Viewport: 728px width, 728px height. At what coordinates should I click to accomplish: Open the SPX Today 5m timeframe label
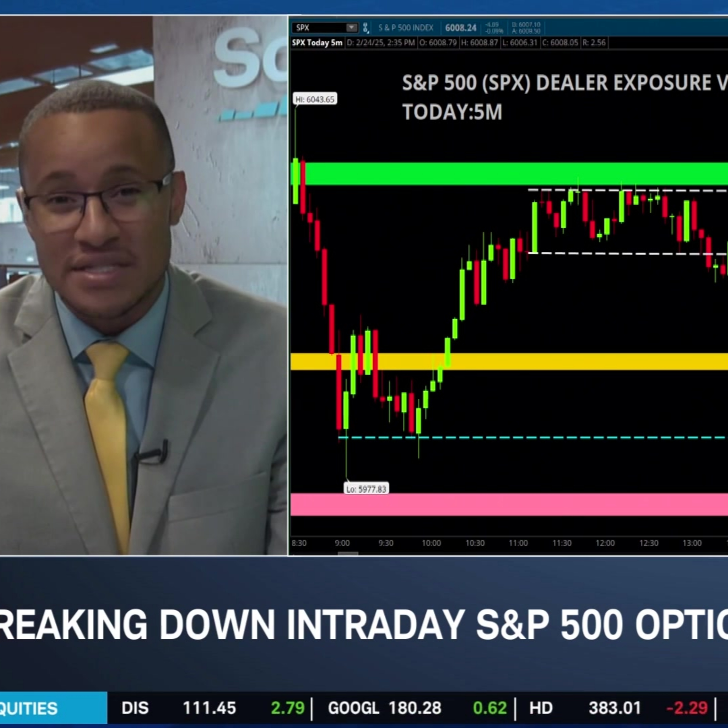tap(317, 42)
